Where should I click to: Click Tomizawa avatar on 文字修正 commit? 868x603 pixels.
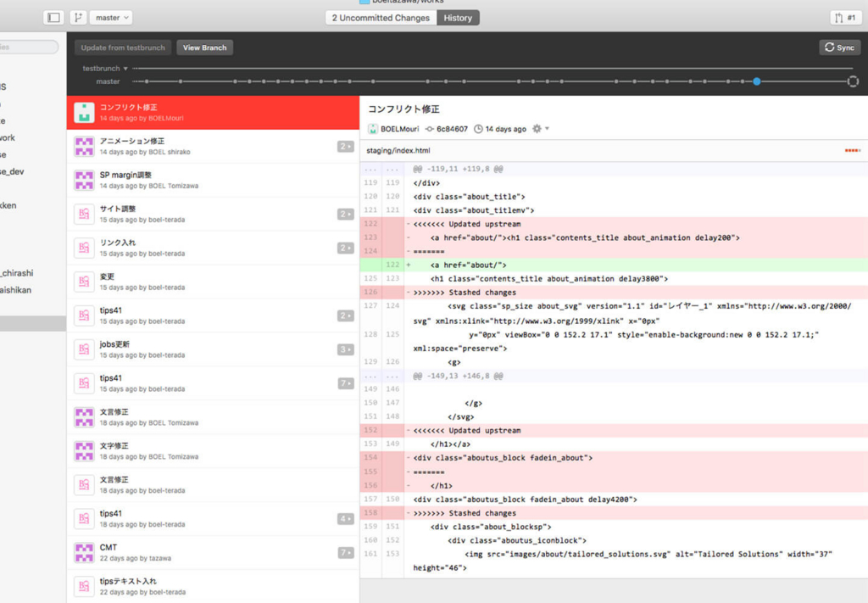84,450
